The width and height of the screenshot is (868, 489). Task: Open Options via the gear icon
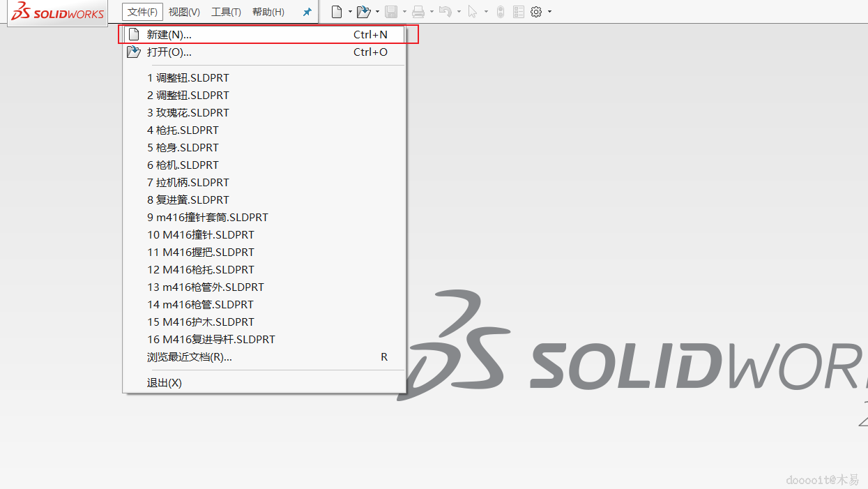pyautogui.click(x=536, y=12)
